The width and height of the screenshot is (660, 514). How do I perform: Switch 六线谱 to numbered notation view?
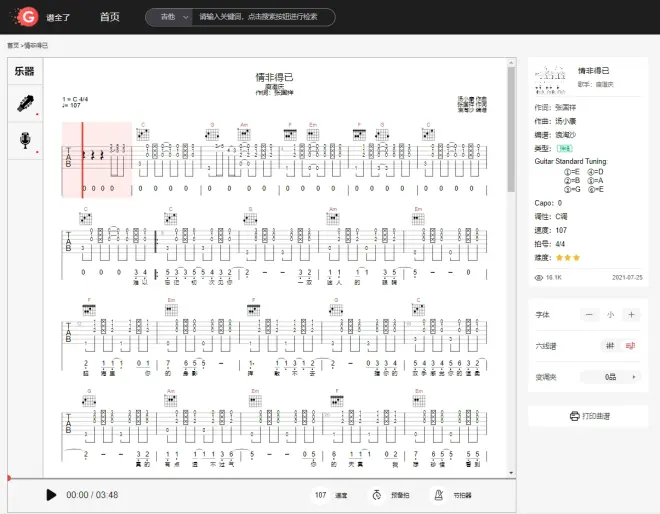tap(630, 345)
